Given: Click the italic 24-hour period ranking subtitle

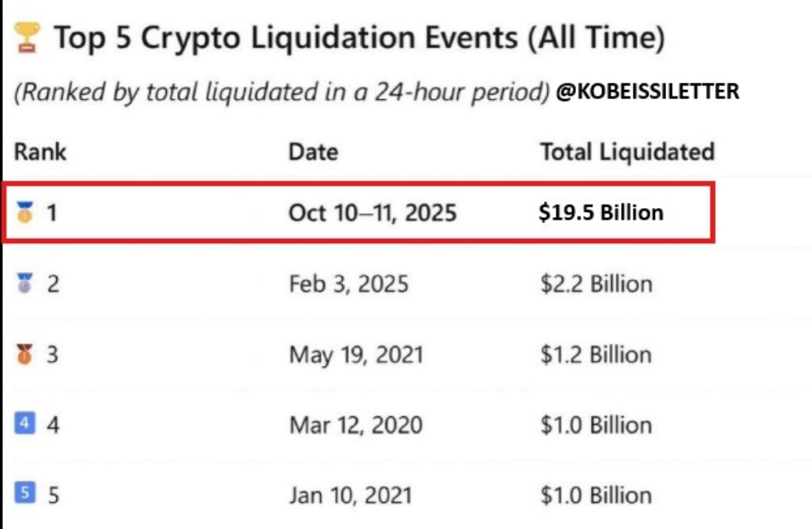Looking at the screenshot, I should 282,92.
